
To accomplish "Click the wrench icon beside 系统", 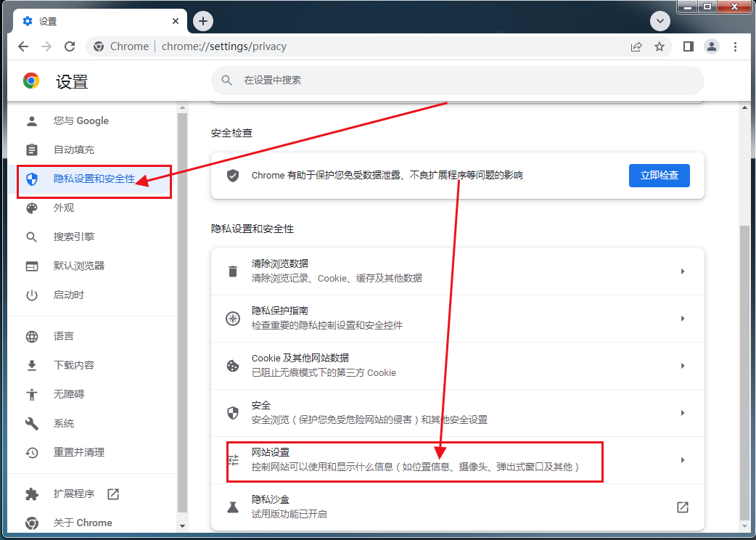I will 32,424.
